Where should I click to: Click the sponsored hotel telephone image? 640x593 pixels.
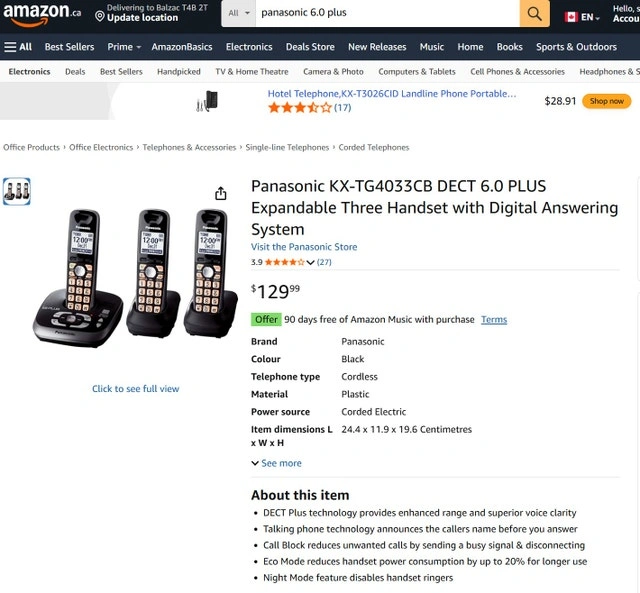(x=209, y=101)
